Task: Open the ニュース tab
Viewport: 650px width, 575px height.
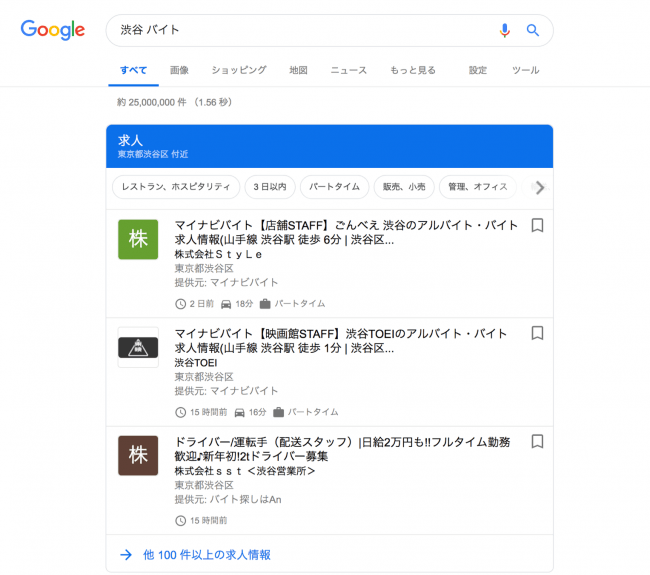Action: 349,70
